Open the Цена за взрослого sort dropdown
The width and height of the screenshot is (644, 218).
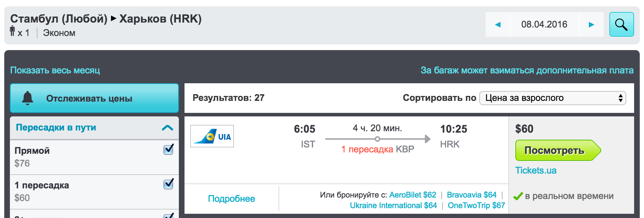[x=552, y=98]
